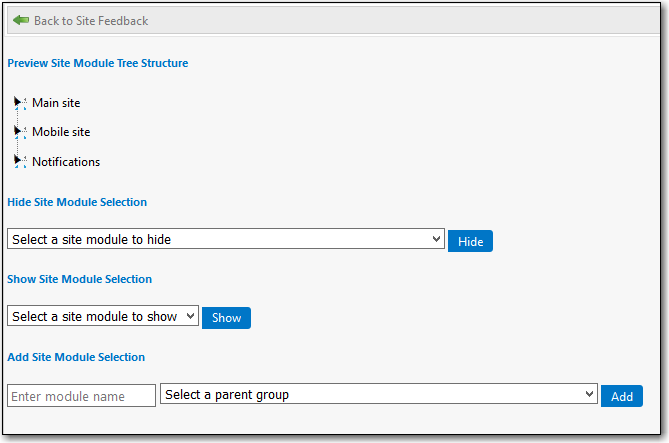Viewport: 669px width, 443px height.
Task: Click the Back to Site Feedback link
Action: pos(90,20)
